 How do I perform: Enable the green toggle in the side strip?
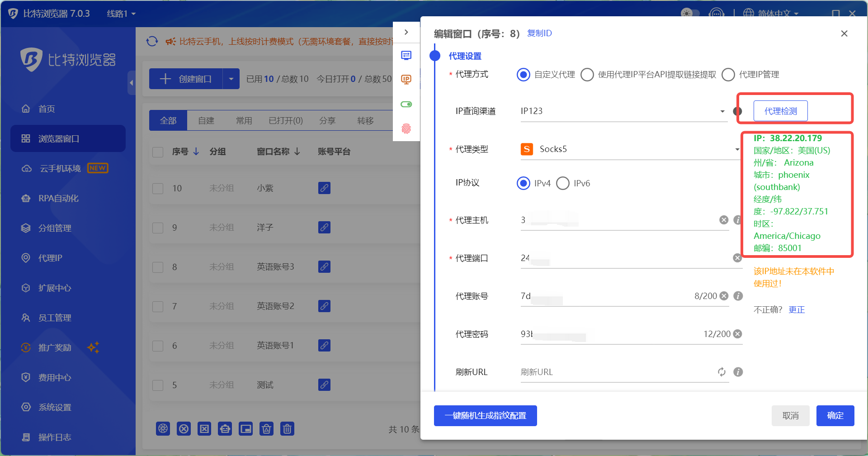[406, 104]
